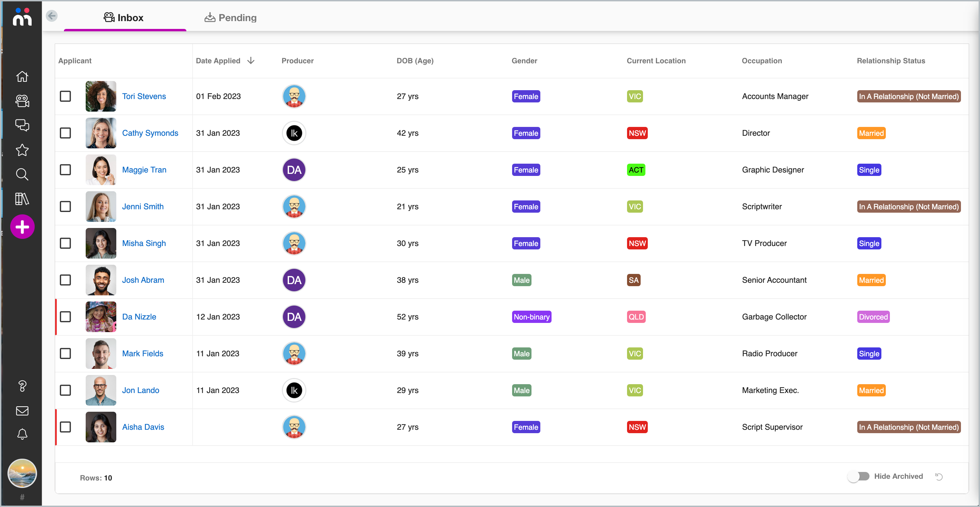The height and width of the screenshot is (507, 980).
Task: Select the Inbox tab
Action: tap(124, 17)
